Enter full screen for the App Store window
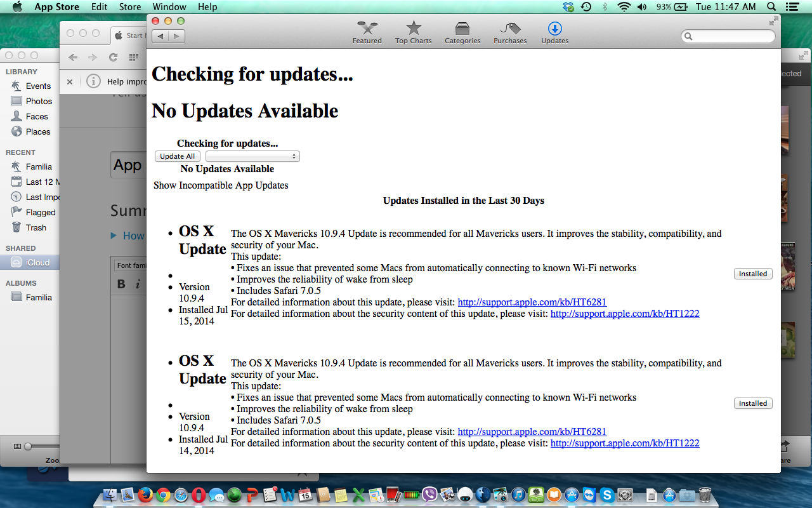 tap(773, 21)
